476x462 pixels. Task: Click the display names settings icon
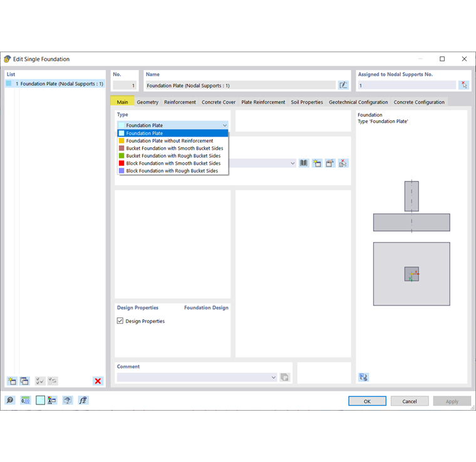click(x=52, y=400)
